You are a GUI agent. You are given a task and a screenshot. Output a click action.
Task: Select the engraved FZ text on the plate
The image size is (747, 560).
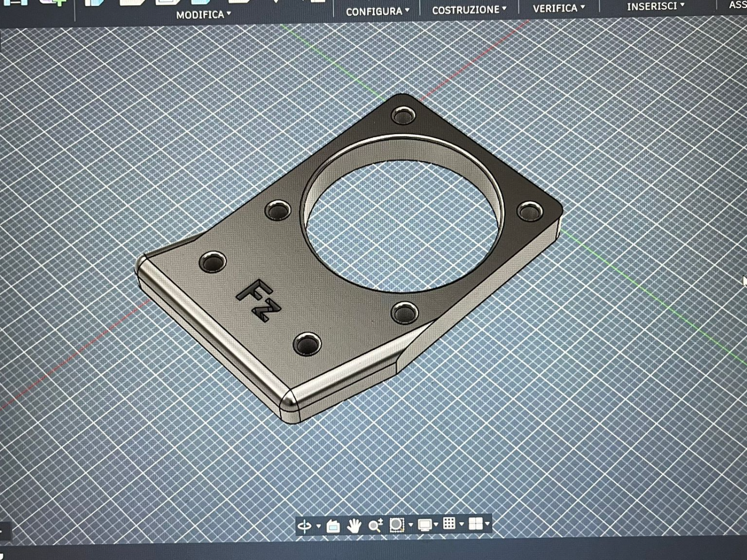tap(259, 300)
